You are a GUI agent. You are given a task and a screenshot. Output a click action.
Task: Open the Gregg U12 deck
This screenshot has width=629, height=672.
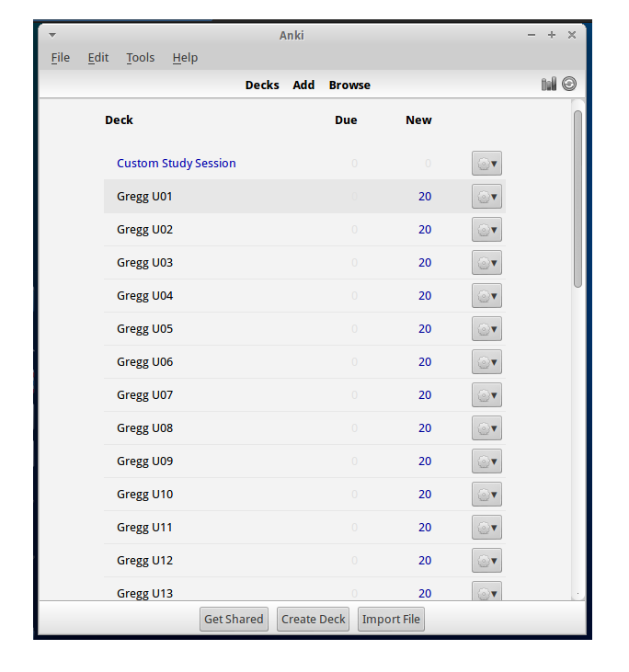pos(144,560)
